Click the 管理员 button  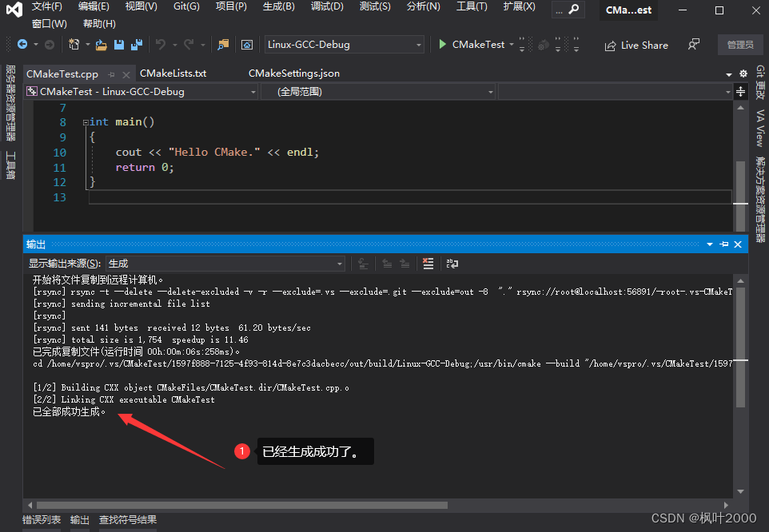pos(740,45)
